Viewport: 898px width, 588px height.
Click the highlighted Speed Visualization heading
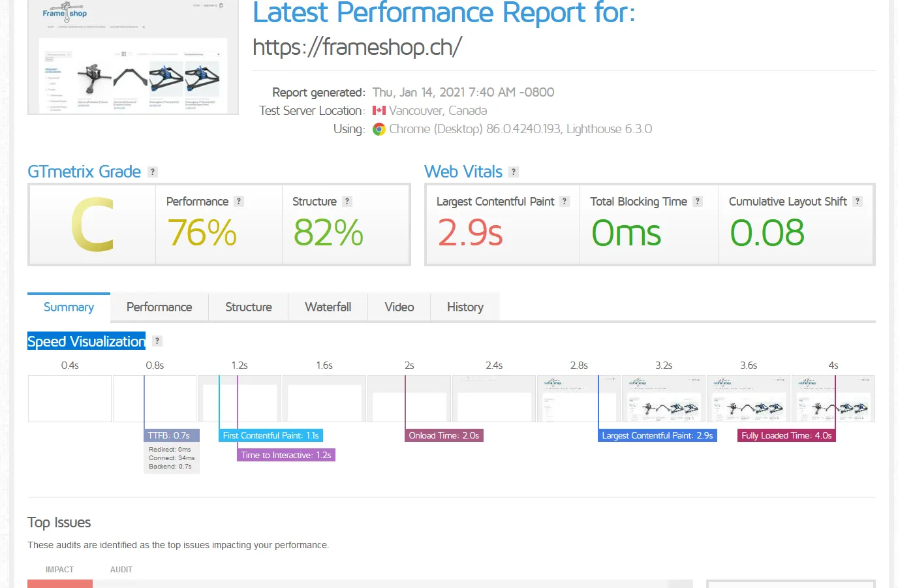pyautogui.click(x=86, y=341)
